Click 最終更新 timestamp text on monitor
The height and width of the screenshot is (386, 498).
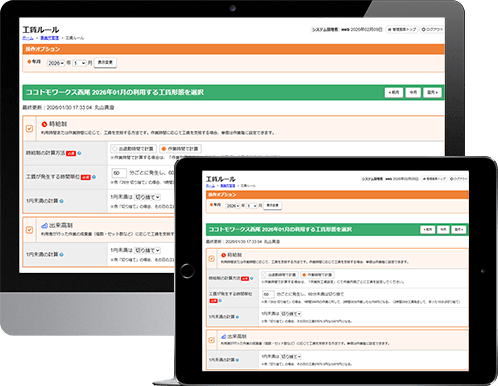(x=68, y=108)
